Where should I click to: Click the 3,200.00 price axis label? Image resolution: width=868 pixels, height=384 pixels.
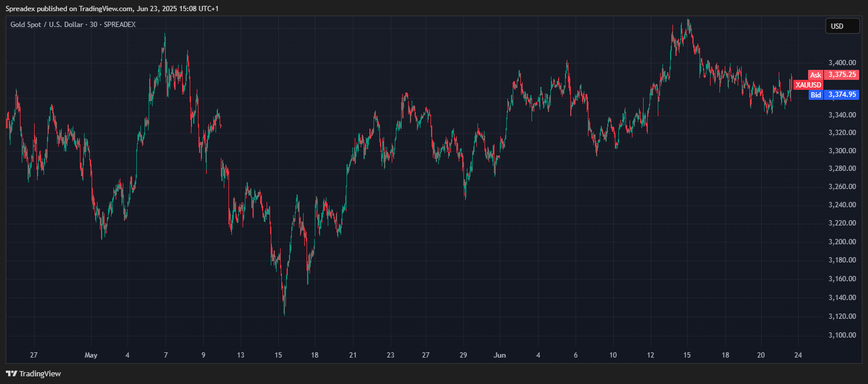pos(841,242)
